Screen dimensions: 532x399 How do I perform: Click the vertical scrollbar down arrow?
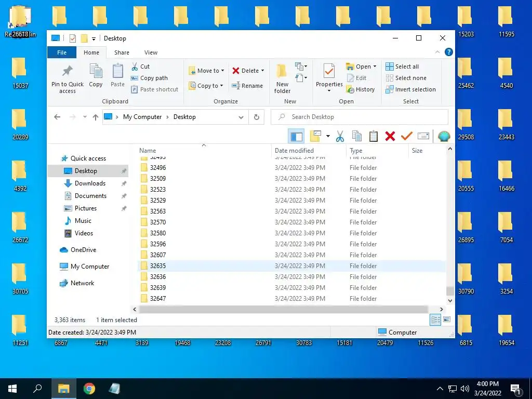click(x=450, y=301)
